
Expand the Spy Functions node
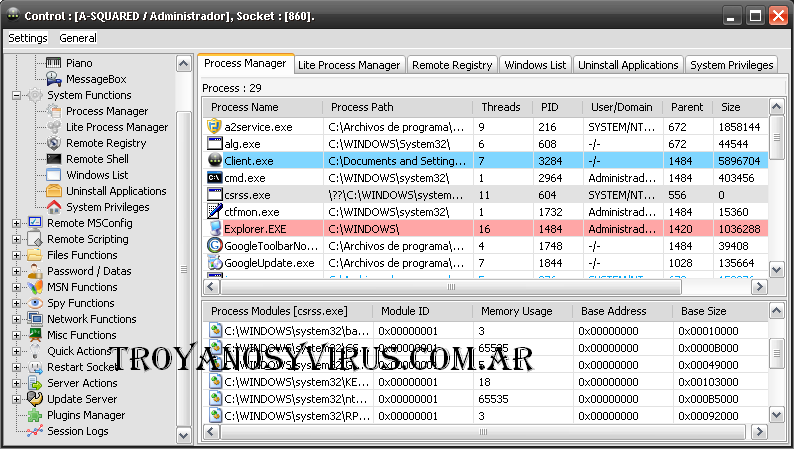pyautogui.click(x=16, y=303)
